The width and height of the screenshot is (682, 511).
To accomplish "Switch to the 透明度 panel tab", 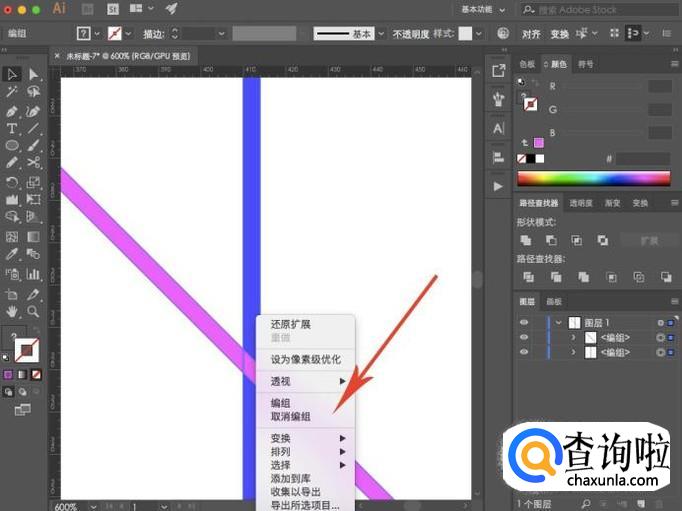I will tap(581, 202).
